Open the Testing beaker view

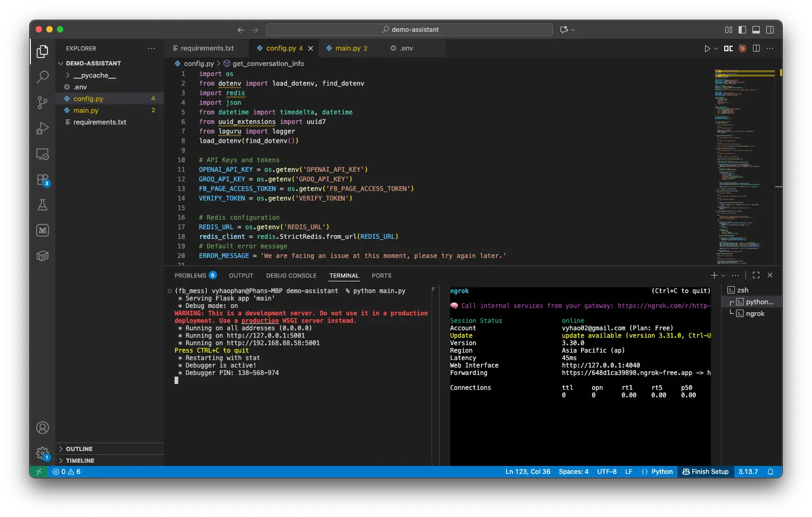(43, 205)
